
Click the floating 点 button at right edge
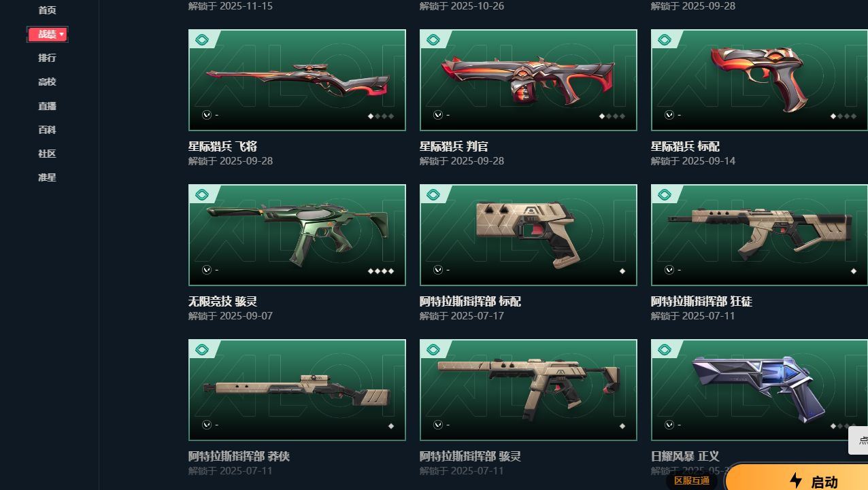click(x=858, y=440)
